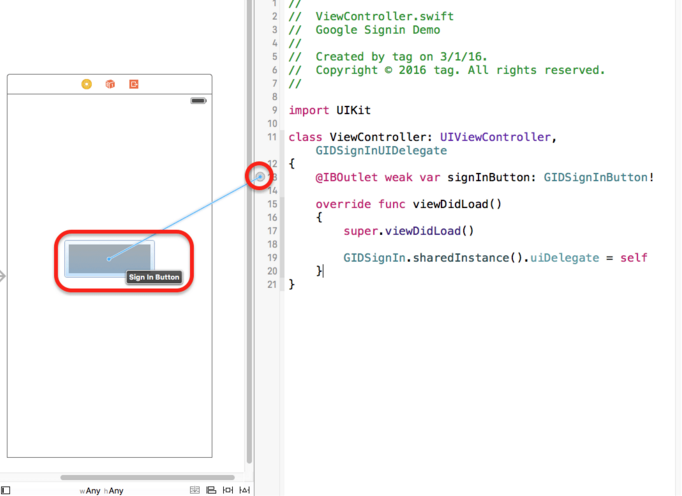Click 'import UIKit' line
682x496 pixels.
pos(330,110)
